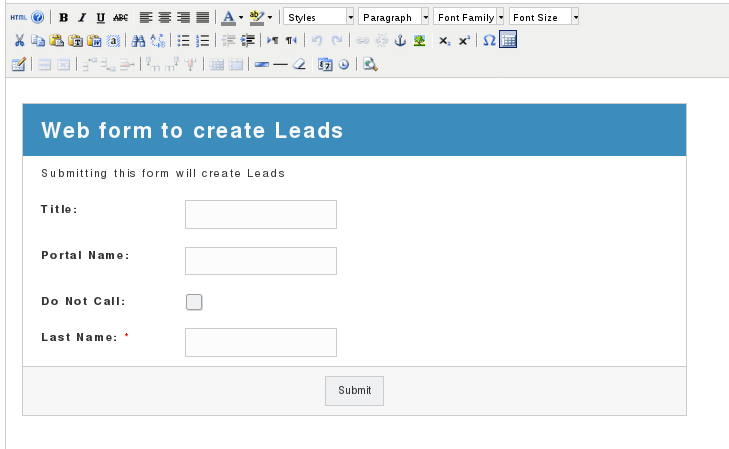Insert a special character with the omega icon
Screen dimensions: 729x449
click(x=489, y=41)
